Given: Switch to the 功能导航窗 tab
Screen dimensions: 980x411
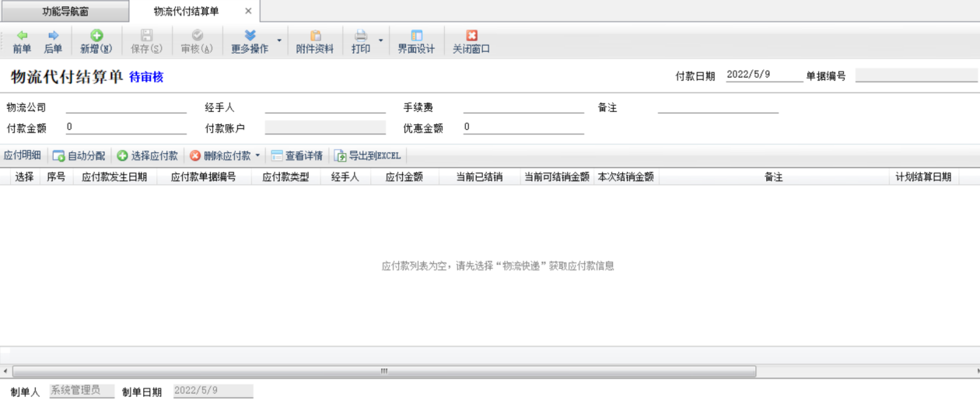Looking at the screenshot, I should pos(65,12).
